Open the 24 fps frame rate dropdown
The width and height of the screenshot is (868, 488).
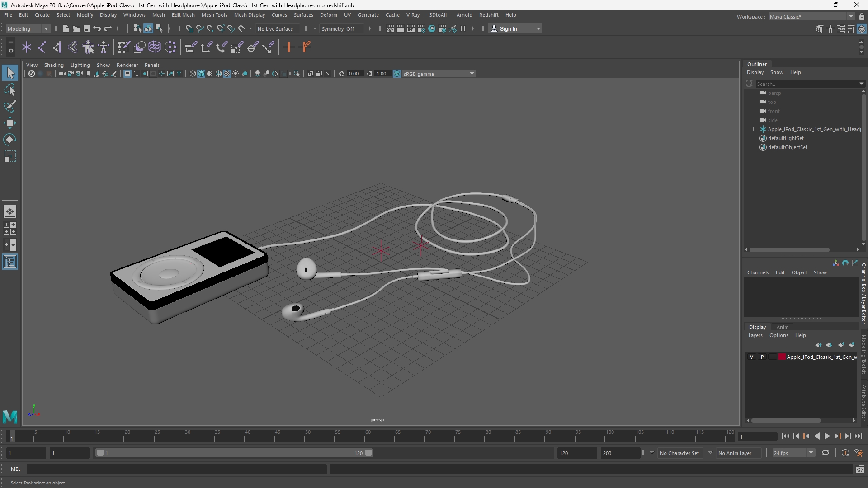point(793,453)
